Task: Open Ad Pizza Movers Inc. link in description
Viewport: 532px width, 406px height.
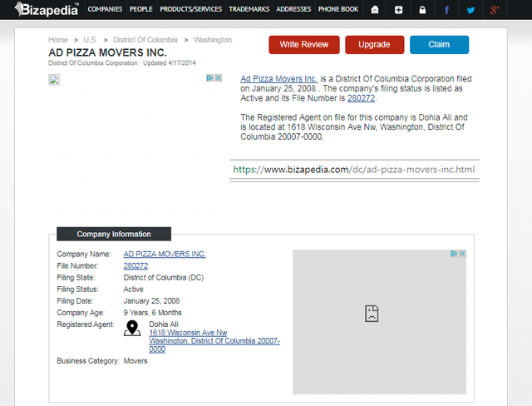Action: pos(279,79)
